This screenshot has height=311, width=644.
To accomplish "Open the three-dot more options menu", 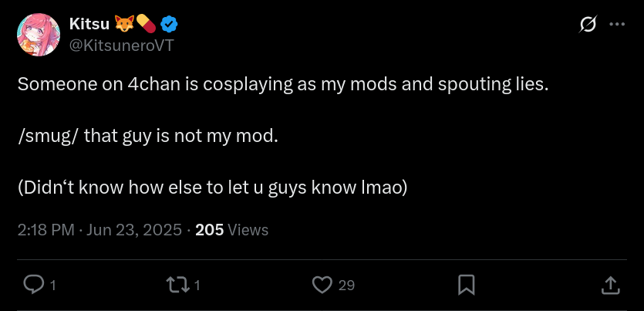I will pyautogui.click(x=617, y=25).
